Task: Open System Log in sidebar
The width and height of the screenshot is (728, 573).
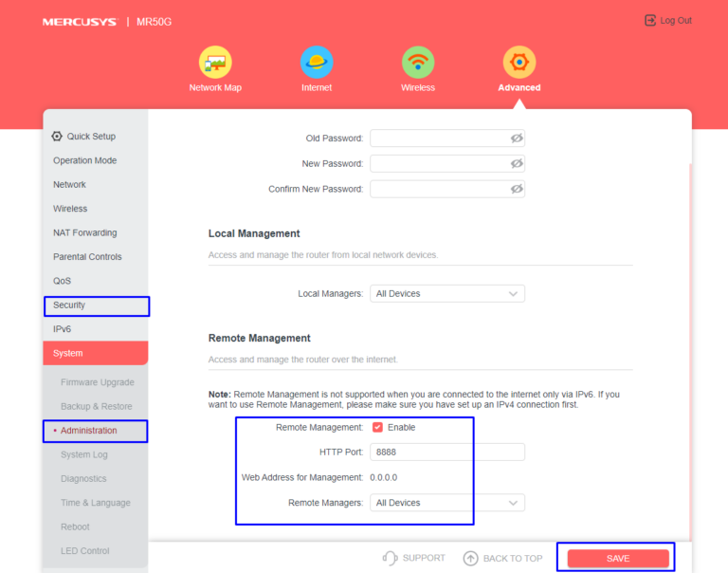Action: click(x=82, y=455)
